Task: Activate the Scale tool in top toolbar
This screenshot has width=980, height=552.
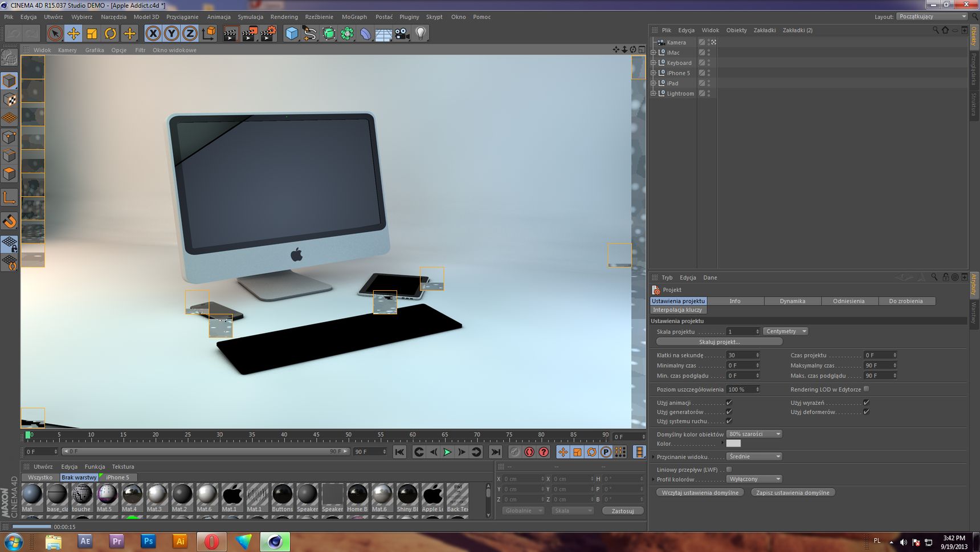Action: (x=92, y=34)
